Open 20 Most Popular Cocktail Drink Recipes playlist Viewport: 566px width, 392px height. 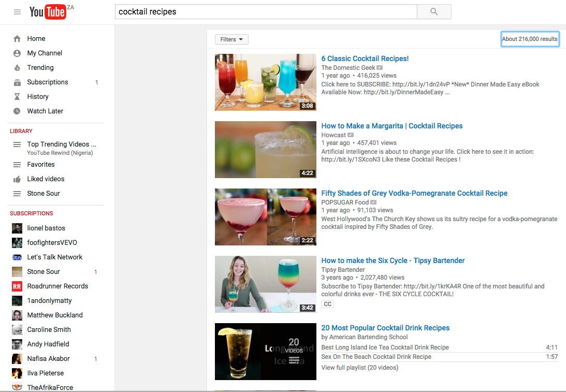coord(385,328)
